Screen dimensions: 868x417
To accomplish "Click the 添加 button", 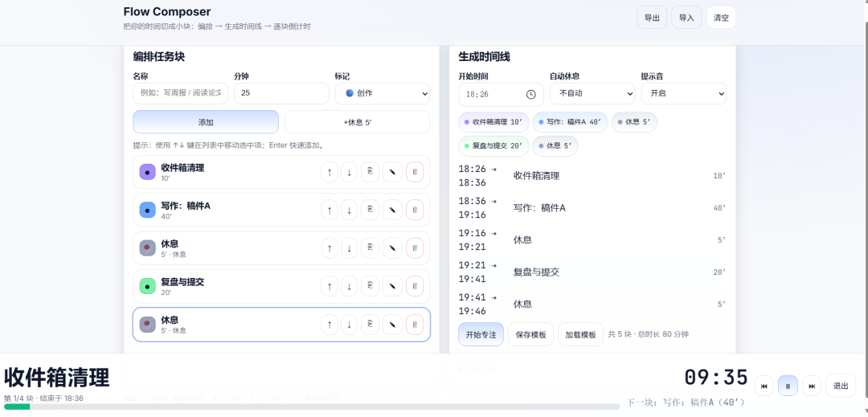I will pyautogui.click(x=206, y=121).
